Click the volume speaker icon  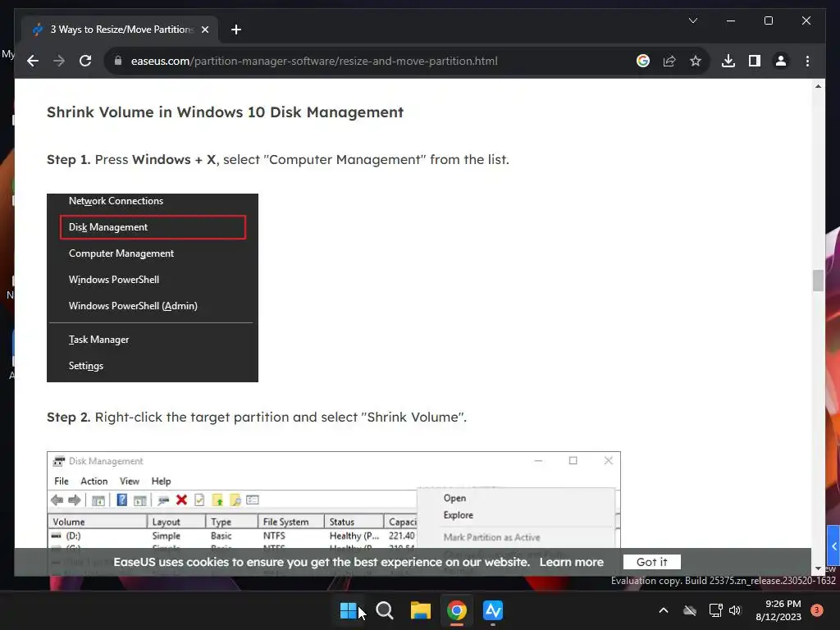point(735,610)
